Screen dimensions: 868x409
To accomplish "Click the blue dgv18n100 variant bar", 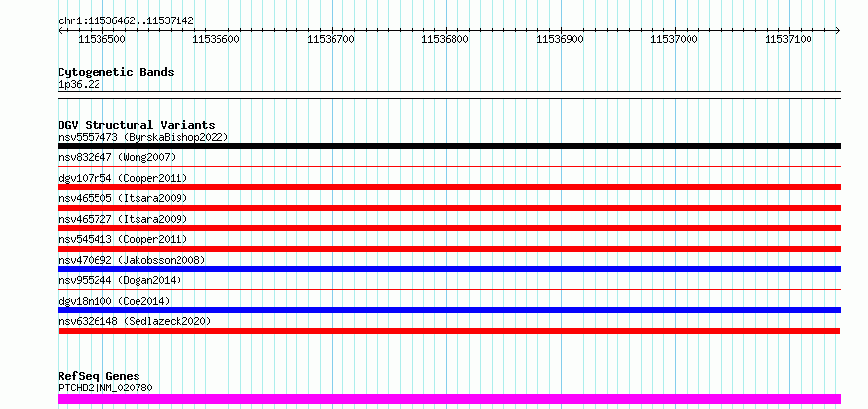I will tap(449, 310).
